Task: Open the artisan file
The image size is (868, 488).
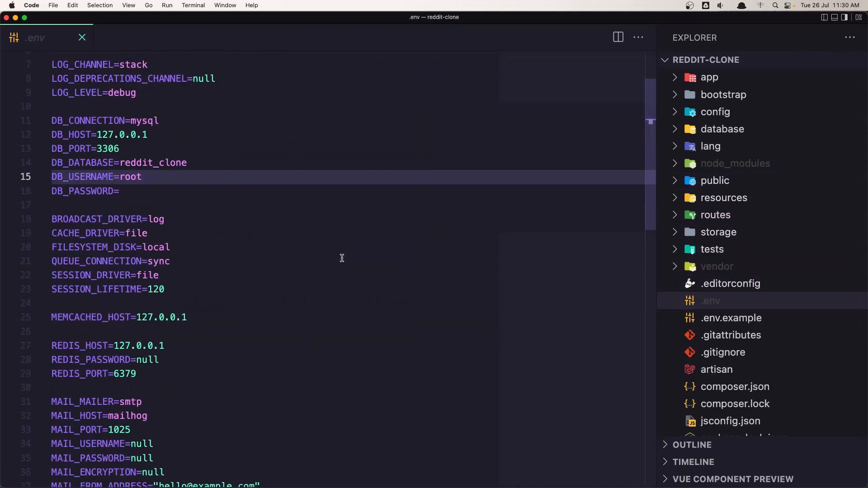Action: coord(716,370)
